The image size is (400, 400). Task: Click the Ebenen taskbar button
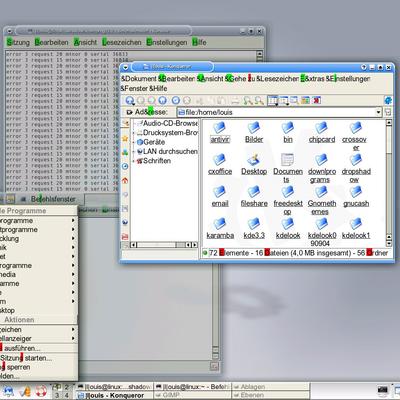(x=270, y=395)
